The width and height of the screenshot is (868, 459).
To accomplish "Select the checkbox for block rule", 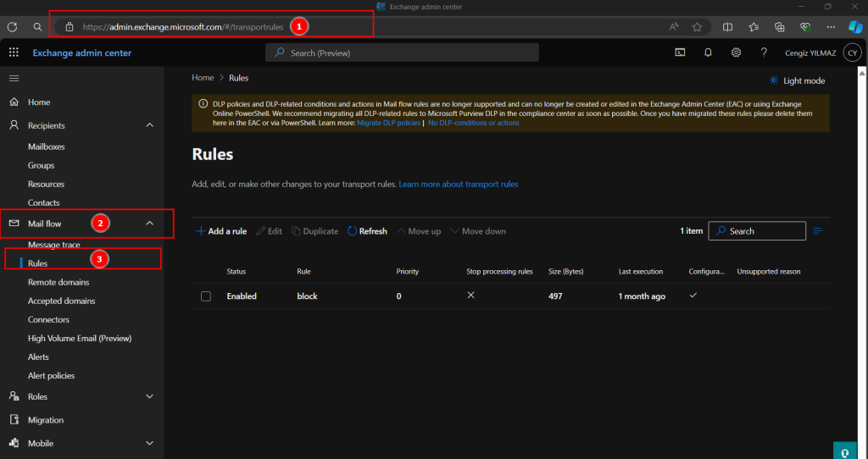I will tap(206, 296).
